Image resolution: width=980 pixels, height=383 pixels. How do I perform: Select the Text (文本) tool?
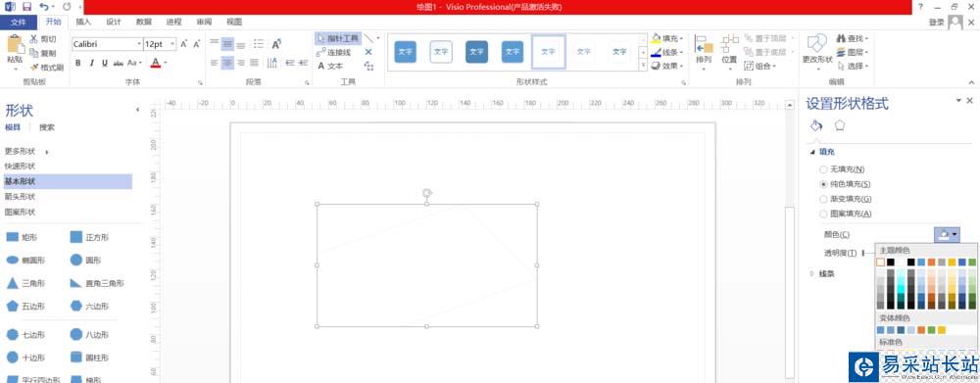(x=330, y=67)
